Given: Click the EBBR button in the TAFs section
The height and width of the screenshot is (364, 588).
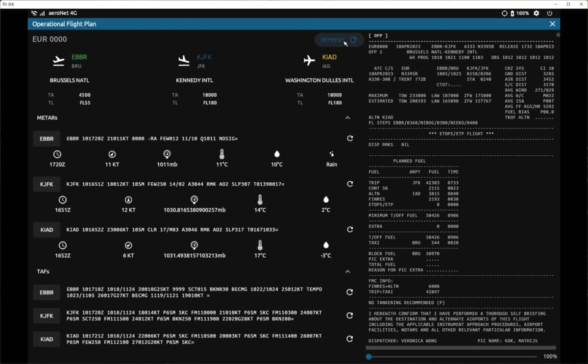Looking at the screenshot, I should [46, 292].
